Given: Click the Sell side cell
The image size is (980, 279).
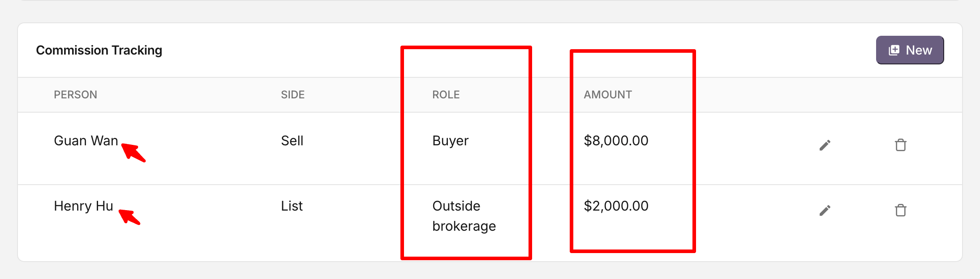Looking at the screenshot, I should [x=292, y=141].
